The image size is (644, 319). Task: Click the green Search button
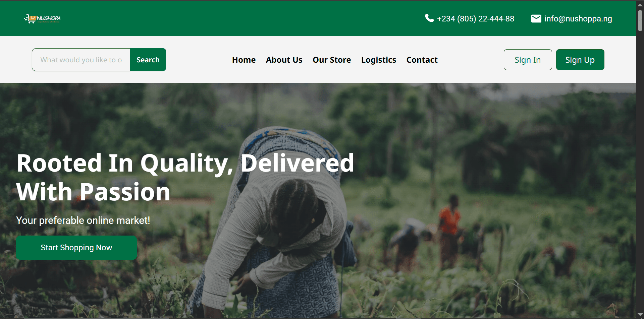click(148, 60)
